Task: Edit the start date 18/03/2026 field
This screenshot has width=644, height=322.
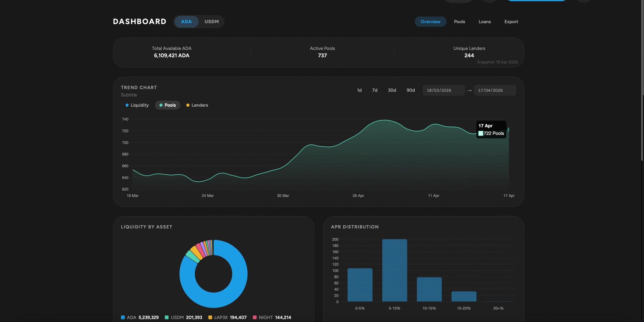Action: pyautogui.click(x=443, y=90)
